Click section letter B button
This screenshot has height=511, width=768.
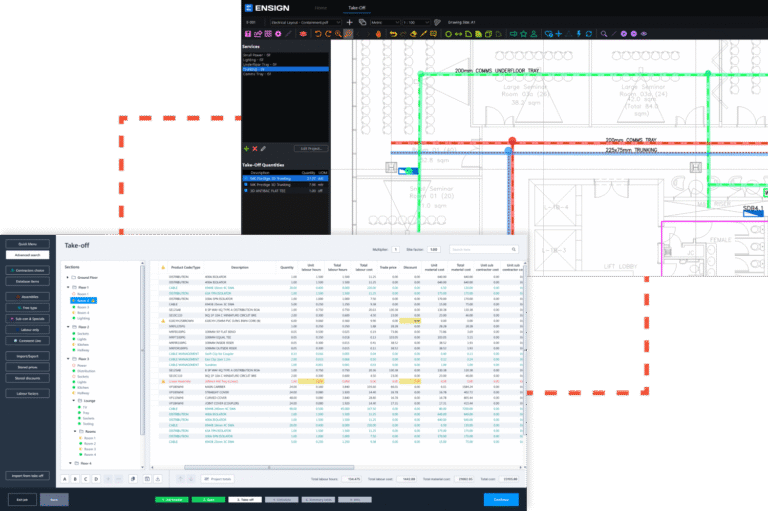coord(75,479)
